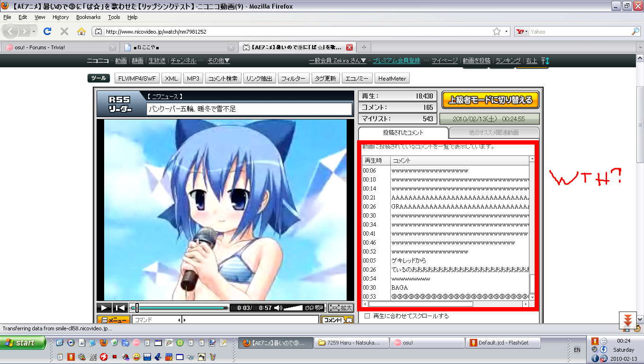Viewport: 644px width, 364px height.
Task: Click the speaker volume icon in player
Action: (x=278, y=308)
